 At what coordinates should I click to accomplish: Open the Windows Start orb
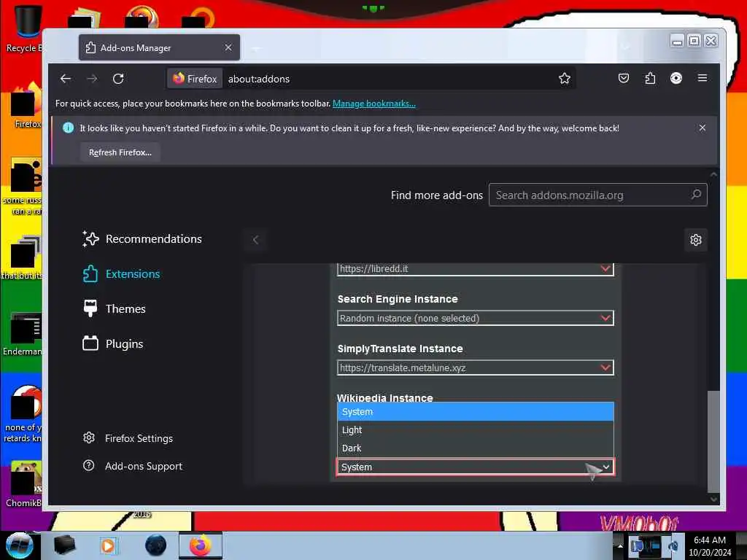click(x=19, y=545)
